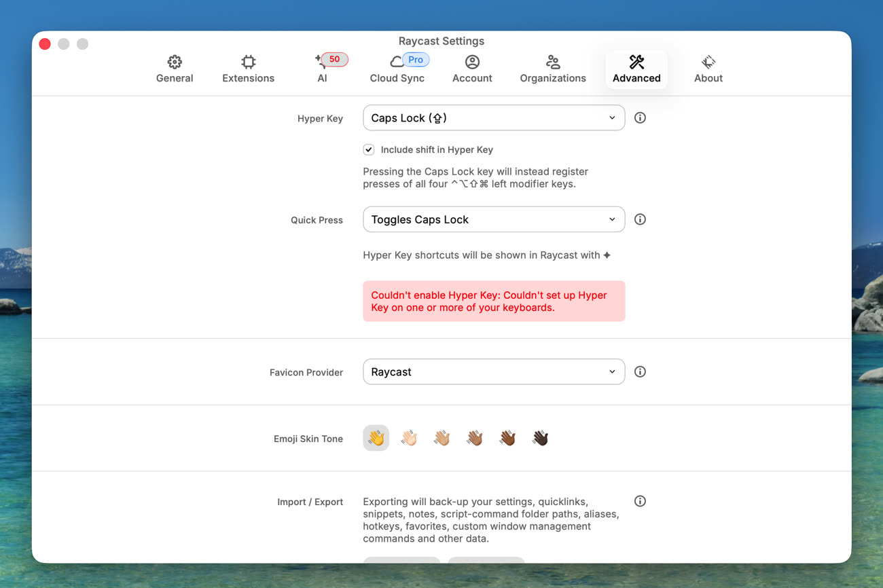Click the red Hyper Key error message
This screenshot has height=588, width=883.
[x=494, y=301]
